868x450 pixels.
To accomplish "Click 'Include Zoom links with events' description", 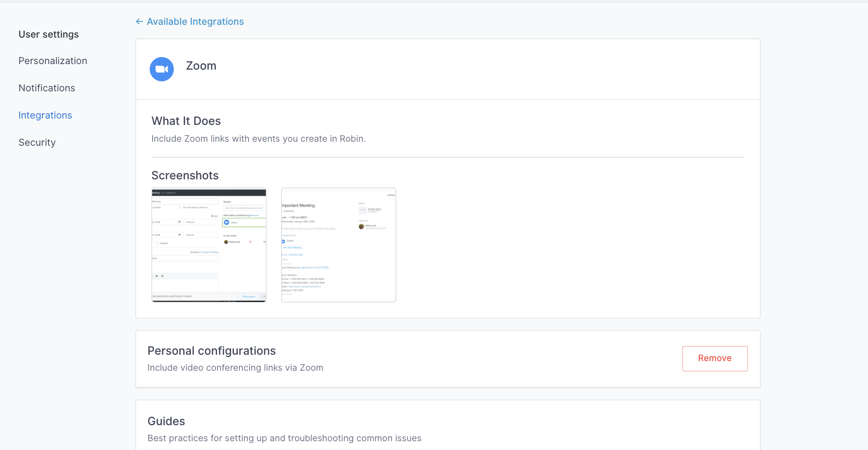I will tap(259, 139).
